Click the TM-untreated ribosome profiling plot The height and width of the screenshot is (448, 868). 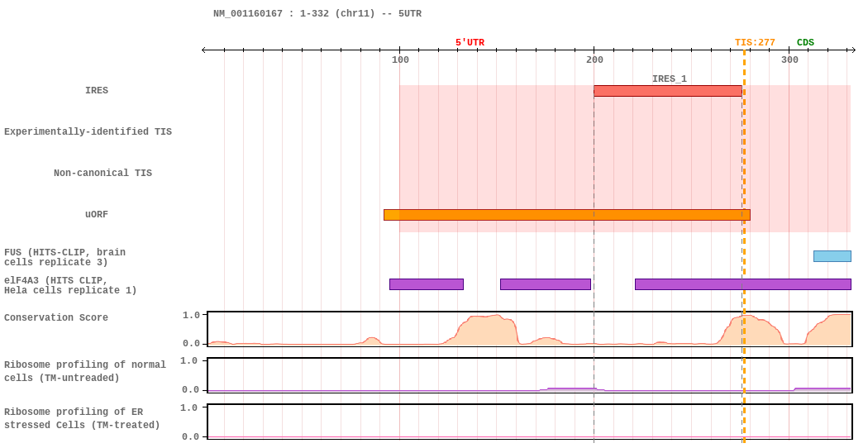[530, 375]
